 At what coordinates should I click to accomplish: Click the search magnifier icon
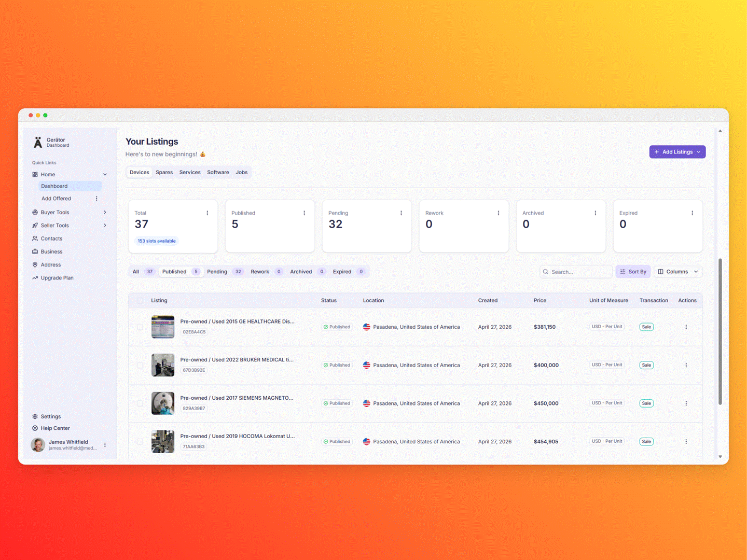pyautogui.click(x=546, y=272)
